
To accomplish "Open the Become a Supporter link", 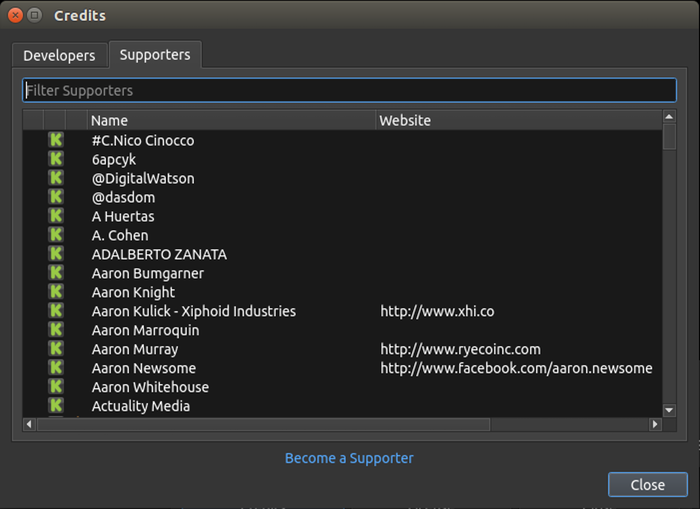I will (x=349, y=458).
